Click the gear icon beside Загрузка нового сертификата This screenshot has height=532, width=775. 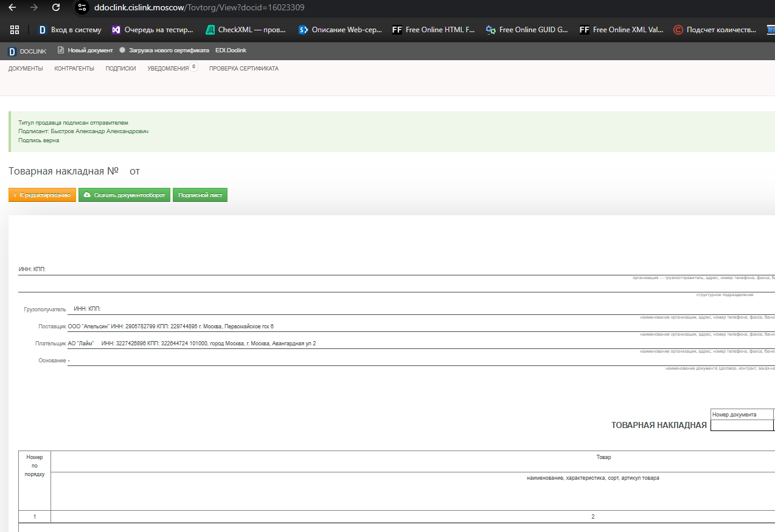122,50
